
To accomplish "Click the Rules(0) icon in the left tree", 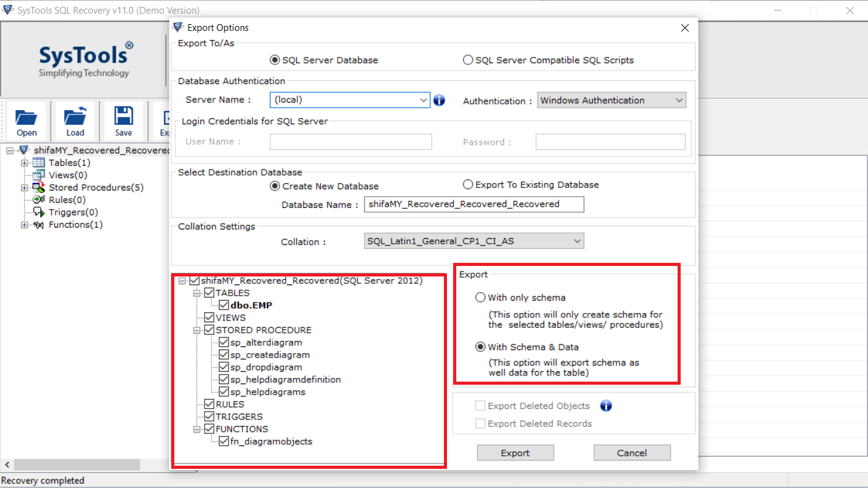I will point(38,200).
